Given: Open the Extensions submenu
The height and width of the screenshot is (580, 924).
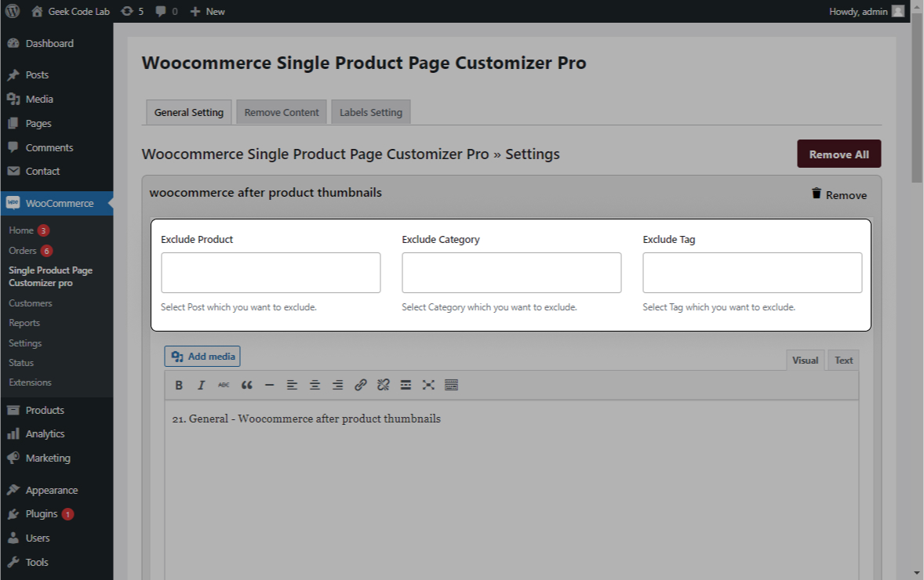Looking at the screenshot, I should (x=30, y=382).
